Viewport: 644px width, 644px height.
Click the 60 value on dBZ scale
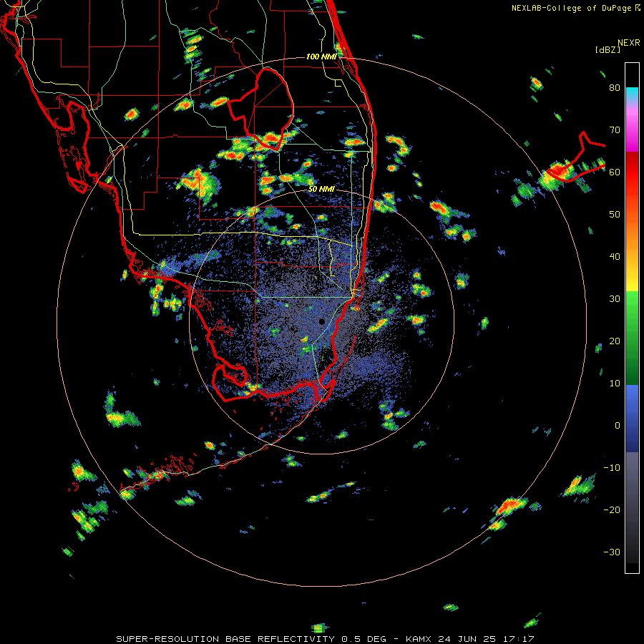615,172
